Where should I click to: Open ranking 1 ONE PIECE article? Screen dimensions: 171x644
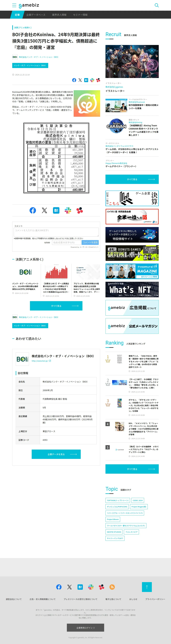pos(144,361)
